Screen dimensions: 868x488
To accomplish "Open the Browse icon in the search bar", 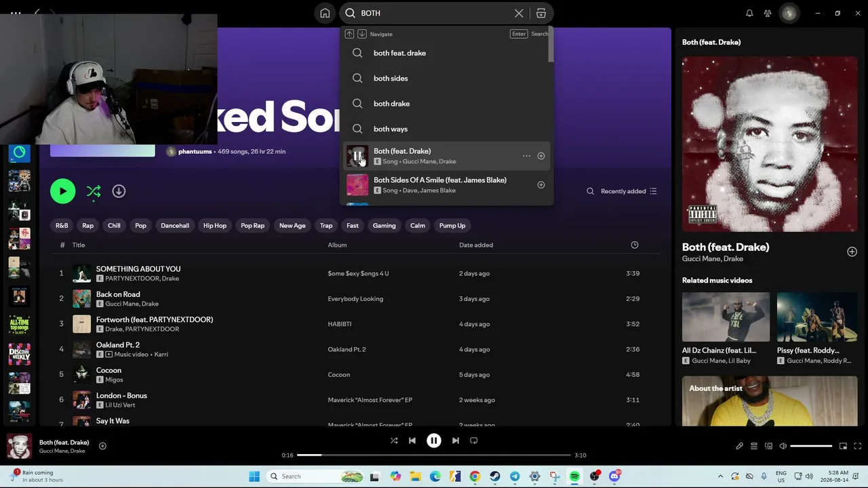I will coord(541,13).
